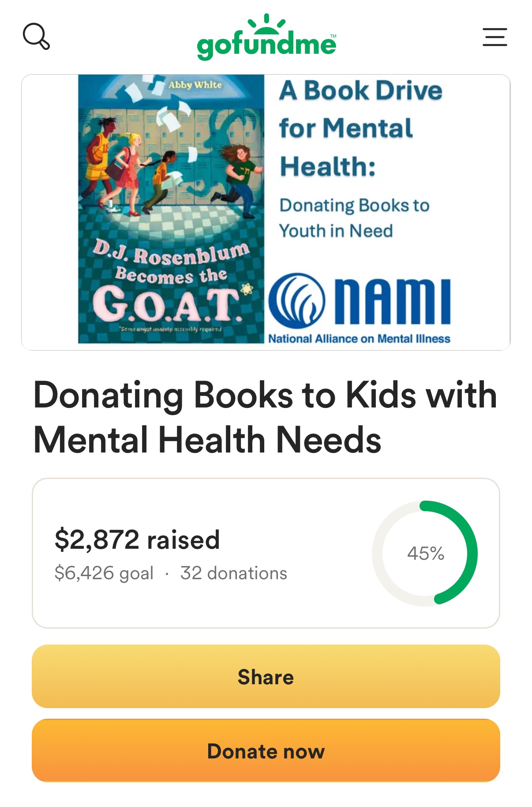Open the hamburger menu
The width and height of the screenshot is (532, 807).
495,37
